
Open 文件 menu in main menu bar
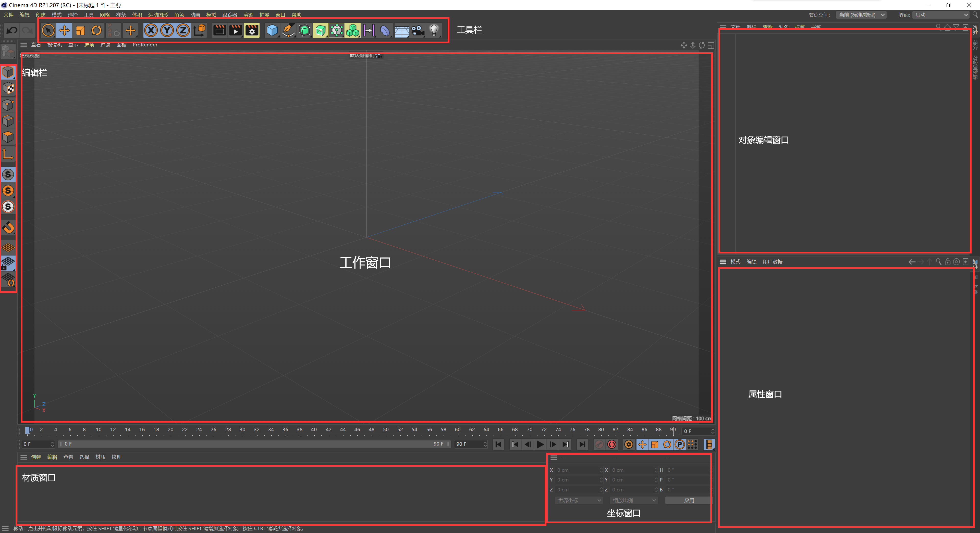click(x=8, y=15)
